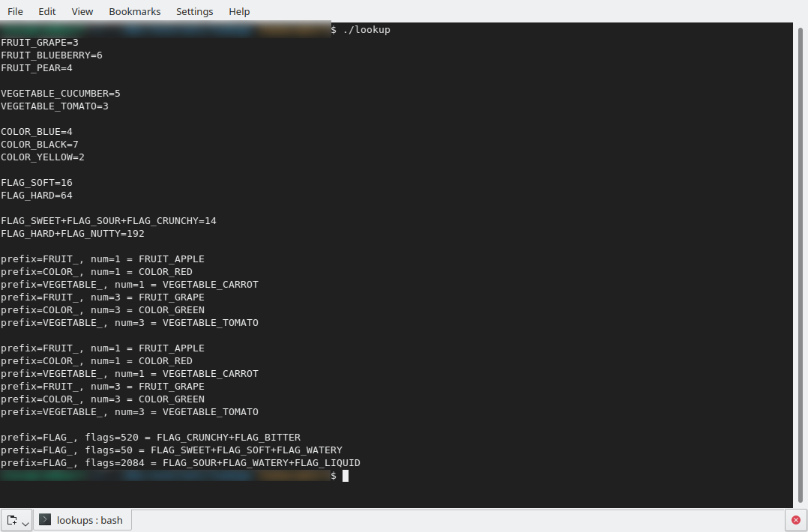Close the current tab with the red X

795,520
